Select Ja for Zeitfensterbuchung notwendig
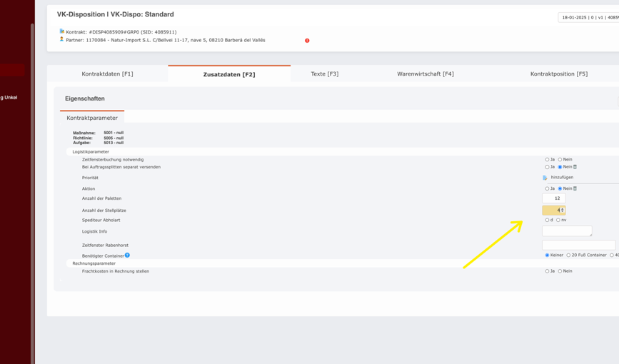 pos(548,160)
